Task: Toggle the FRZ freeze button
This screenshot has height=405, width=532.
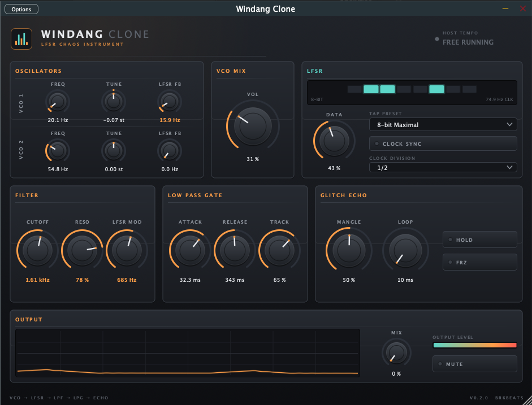Action: click(480, 262)
